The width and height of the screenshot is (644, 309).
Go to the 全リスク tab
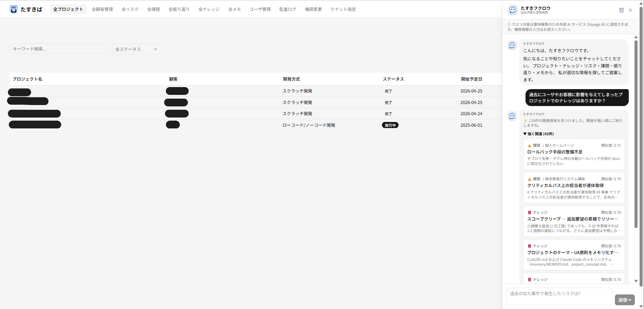tap(130, 9)
